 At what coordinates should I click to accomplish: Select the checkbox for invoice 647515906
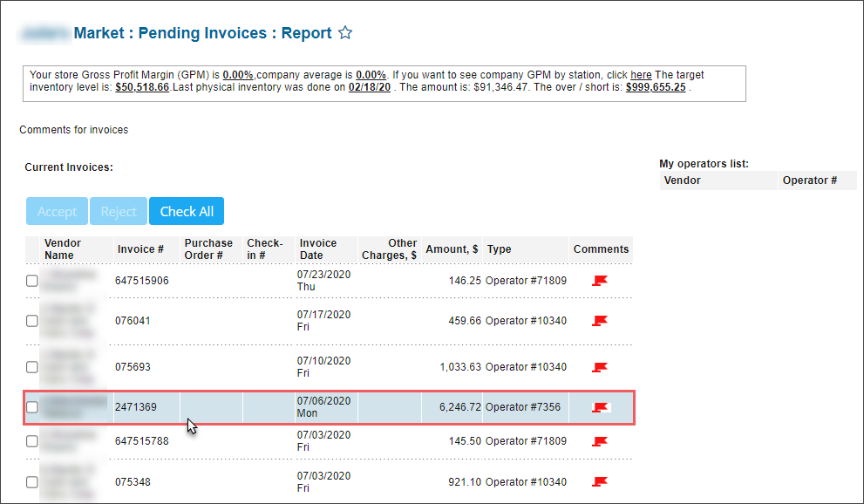[31, 280]
